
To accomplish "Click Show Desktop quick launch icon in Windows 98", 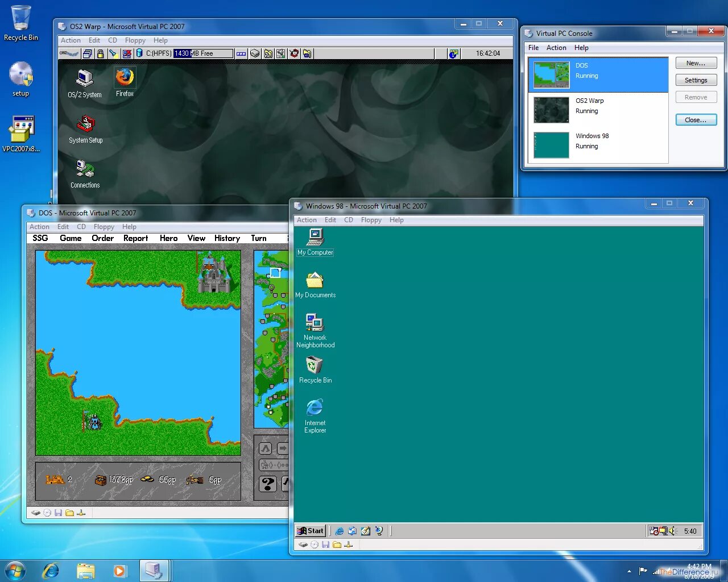I will [x=366, y=531].
